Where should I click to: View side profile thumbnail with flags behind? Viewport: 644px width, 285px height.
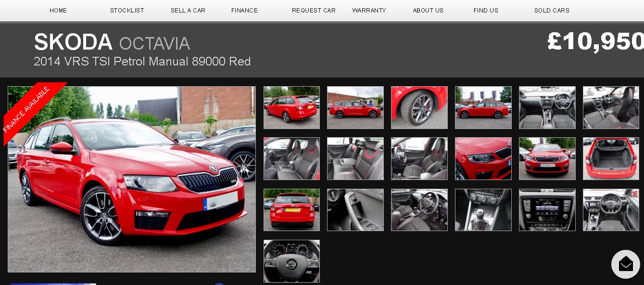(483, 107)
